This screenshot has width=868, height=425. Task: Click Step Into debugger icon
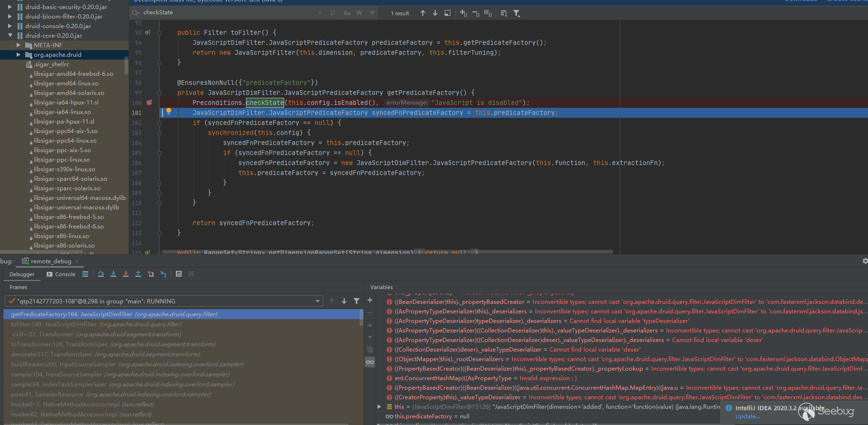click(113, 274)
